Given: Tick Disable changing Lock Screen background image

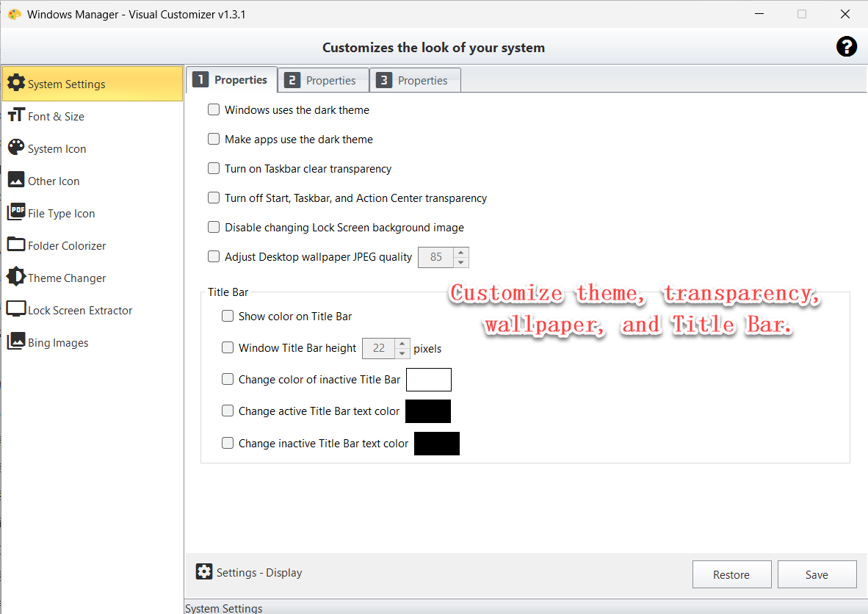Looking at the screenshot, I should click(214, 227).
